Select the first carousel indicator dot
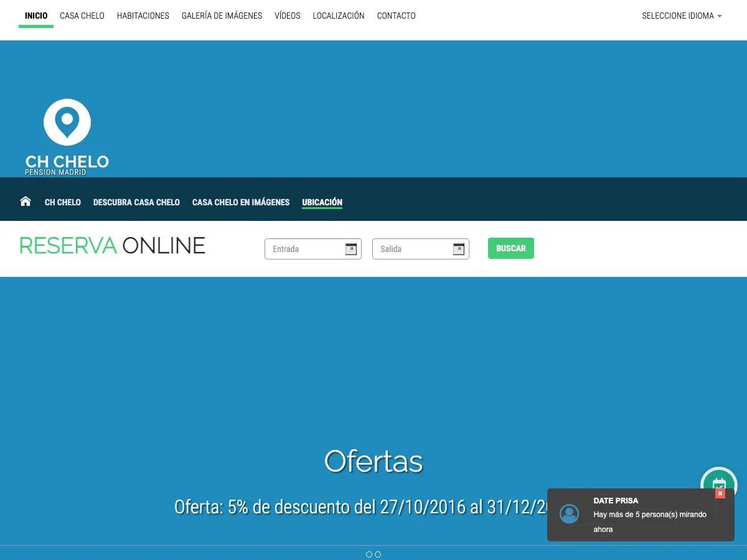 pos(369,554)
